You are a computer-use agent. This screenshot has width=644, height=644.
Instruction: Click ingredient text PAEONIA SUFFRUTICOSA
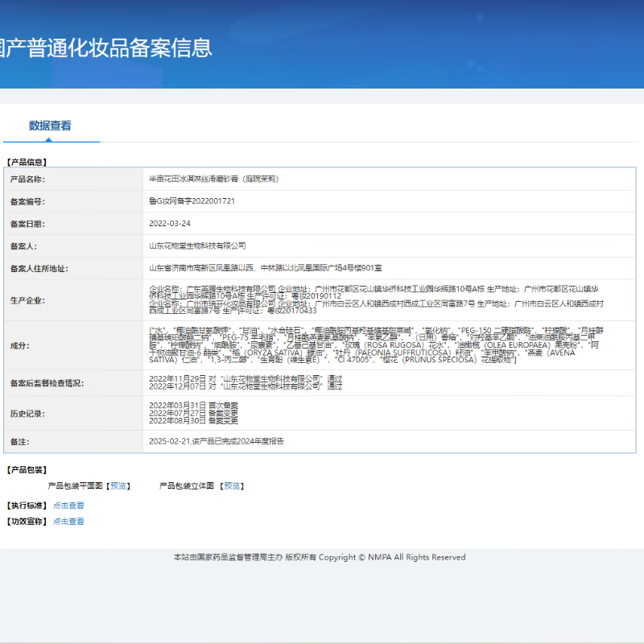tap(405, 353)
